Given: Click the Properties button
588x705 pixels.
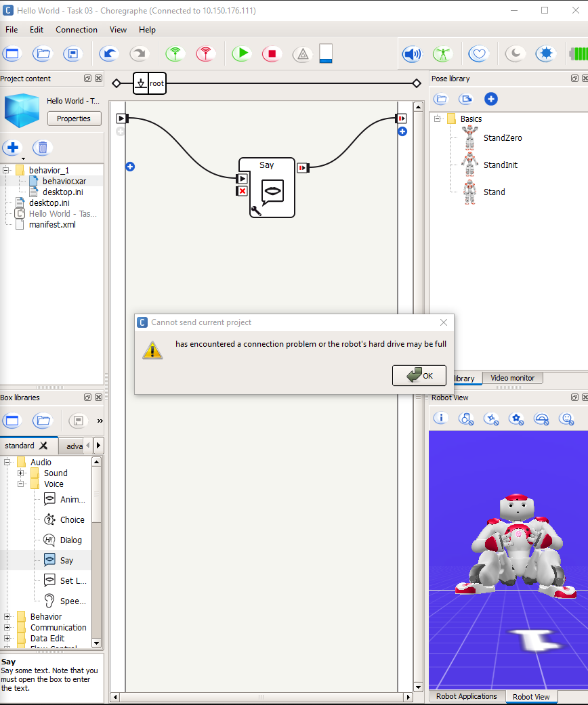Looking at the screenshot, I should (75, 119).
